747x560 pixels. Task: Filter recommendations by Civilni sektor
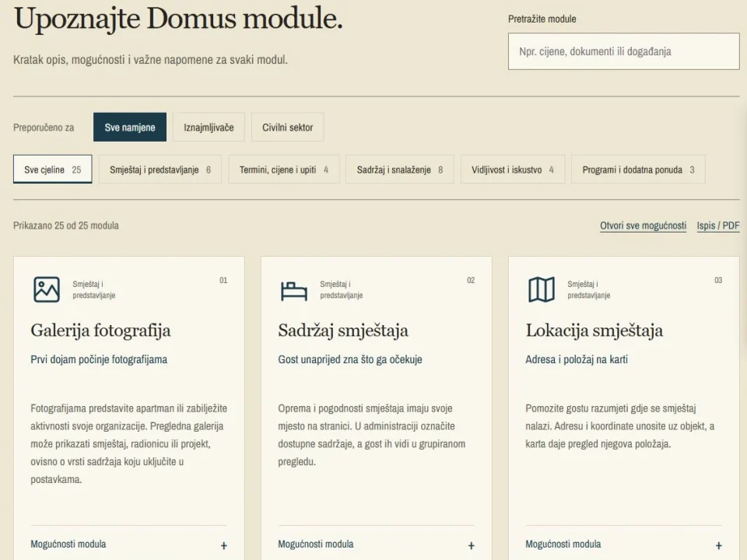click(x=287, y=127)
